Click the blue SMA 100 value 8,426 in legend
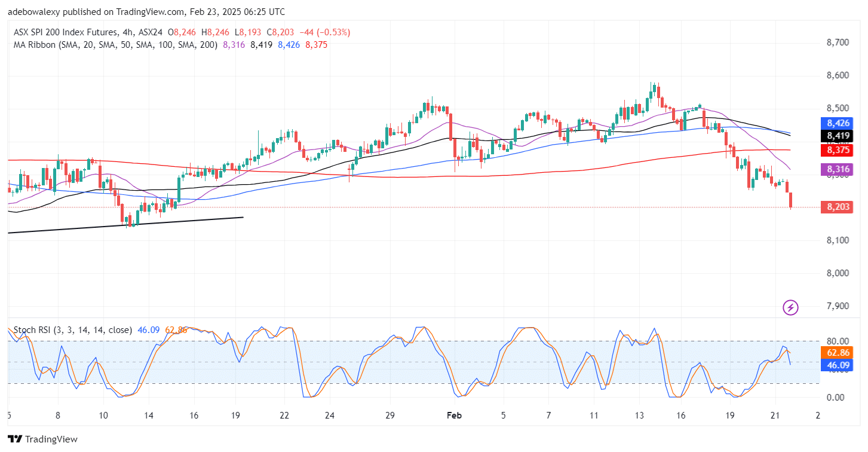Image resolution: width=868 pixels, height=452 pixels. [289, 44]
